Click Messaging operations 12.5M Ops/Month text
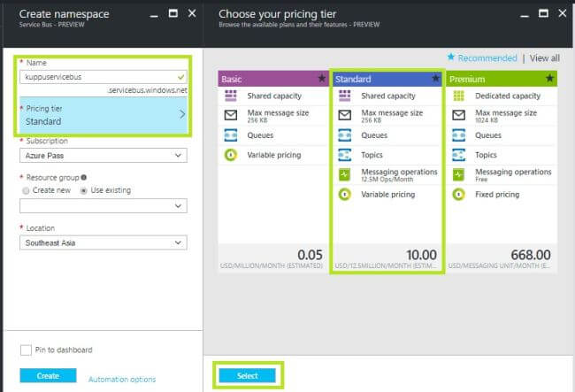575x392 pixels. pyautogui.click(x=399, y=175)
